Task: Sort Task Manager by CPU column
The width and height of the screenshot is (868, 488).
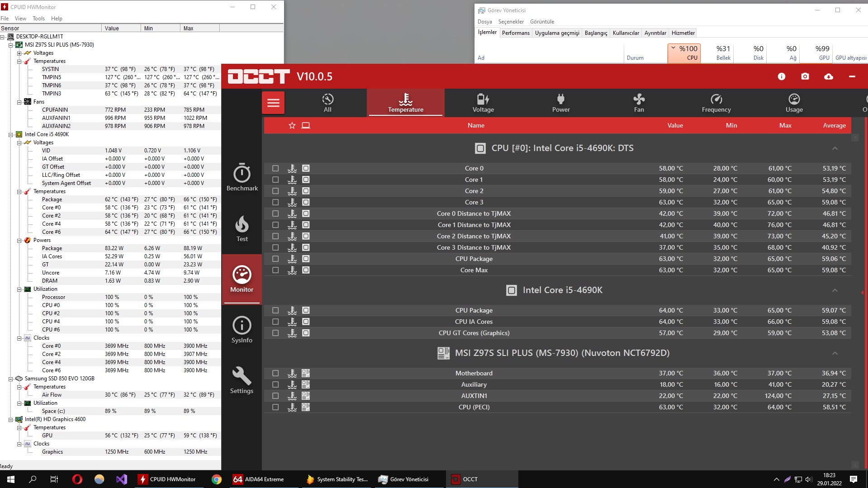Action: [684, 53]
